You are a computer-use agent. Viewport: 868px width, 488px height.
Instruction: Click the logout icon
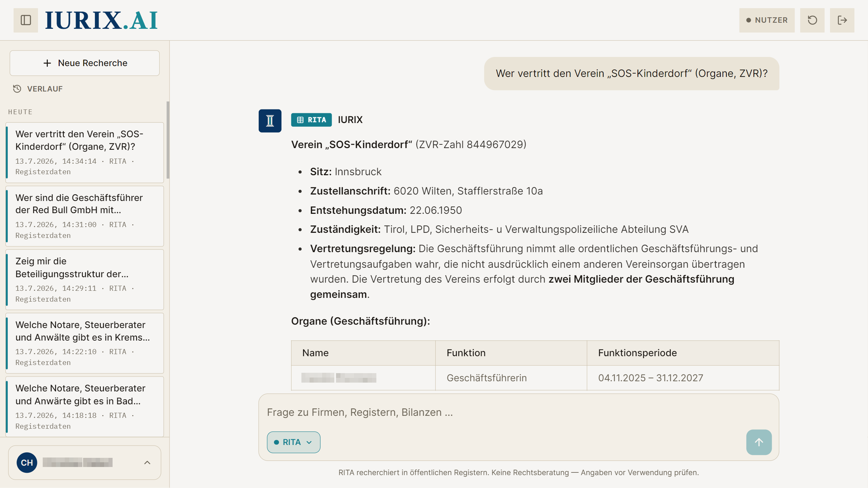pyautogui.click(x=842, y=20)
